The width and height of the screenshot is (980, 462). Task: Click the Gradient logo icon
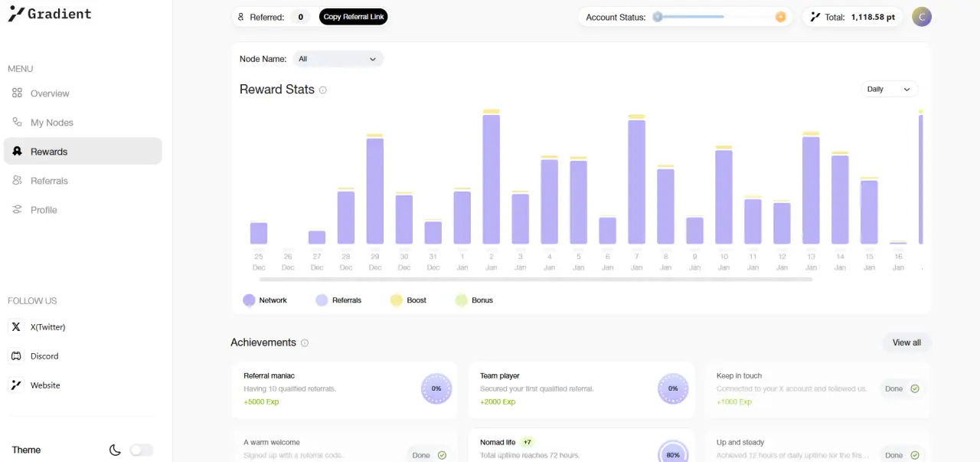point(16,13)
